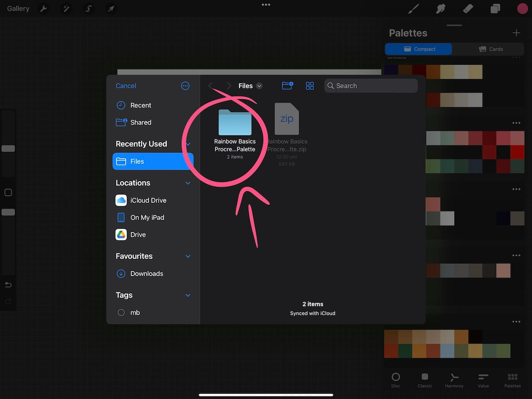Viewport: 532px width, 399px height.
Task: Open the Downloads favourite
Action: coord(146,274)
